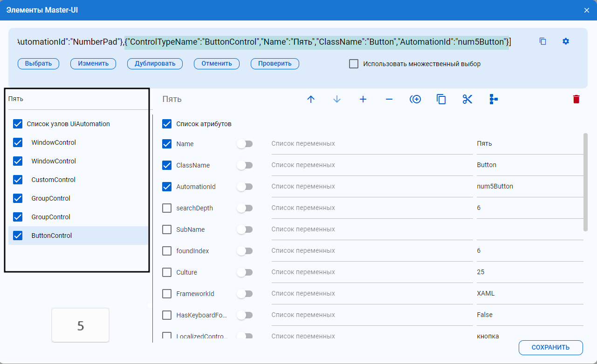
Task: Click the attribute list vertical scrollbar
Action: [x=585, y=182]
